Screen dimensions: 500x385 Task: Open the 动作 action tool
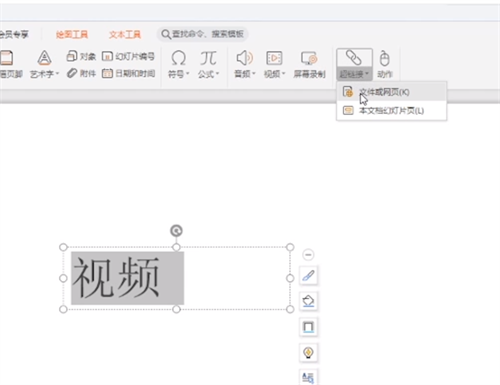click(385, 64)
